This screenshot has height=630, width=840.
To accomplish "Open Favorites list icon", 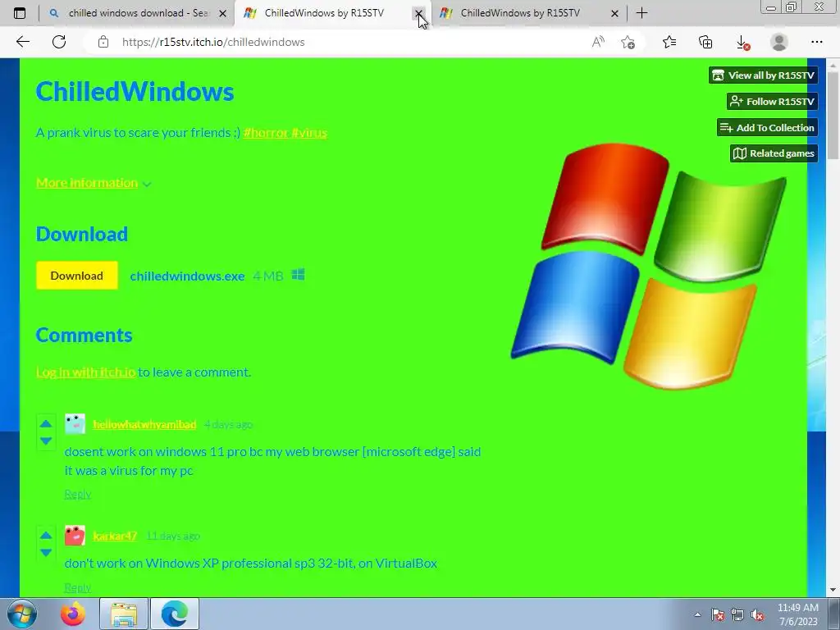I will 669,42.
